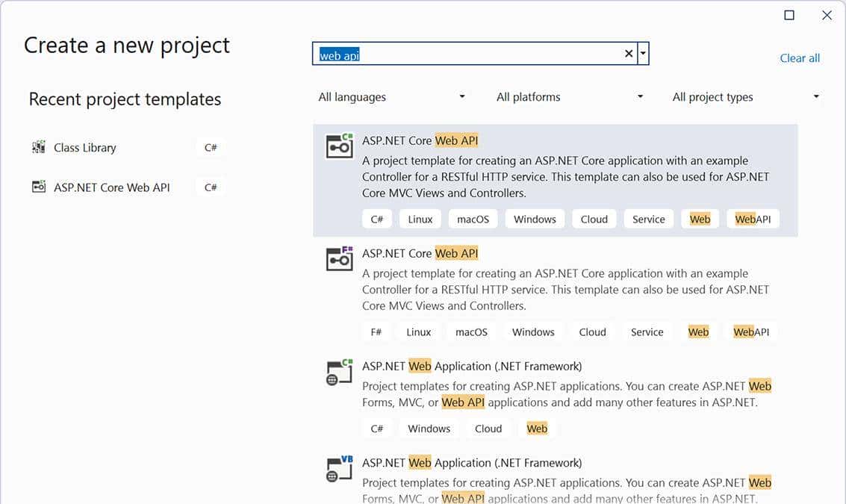The width and height of the screenshot is (846, 504).
Task: Open the All platforms dropdown
Action: point(569,96)
